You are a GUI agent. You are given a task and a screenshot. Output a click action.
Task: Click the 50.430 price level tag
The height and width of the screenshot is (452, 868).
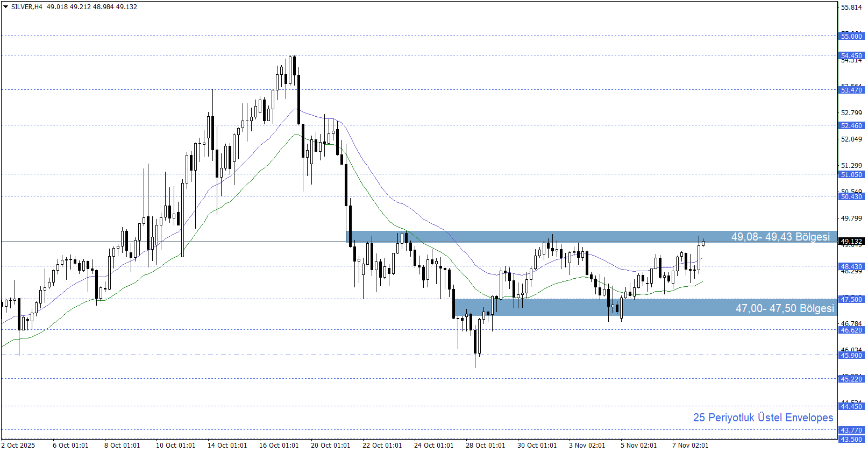[851, 196]
